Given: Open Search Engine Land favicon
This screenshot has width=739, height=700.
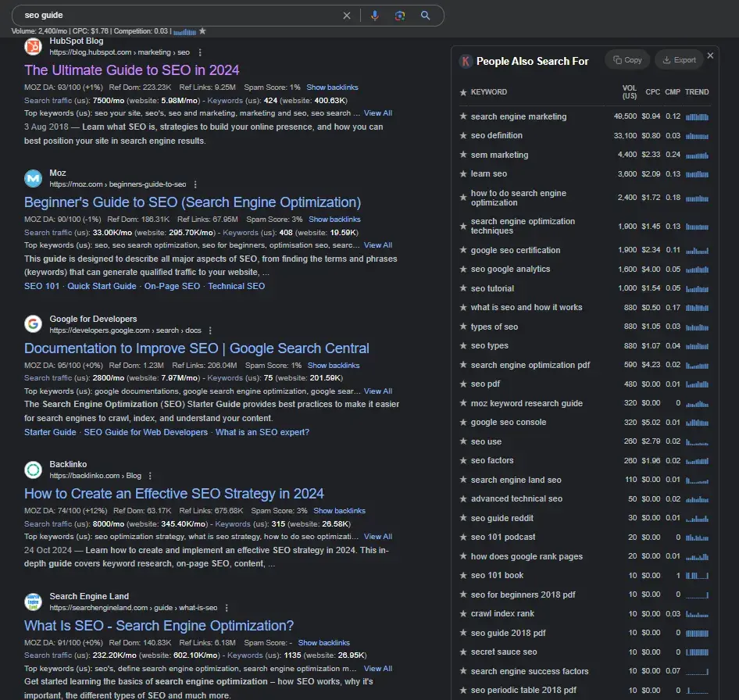Looking at the screenshot, I should tap(33, 602).
